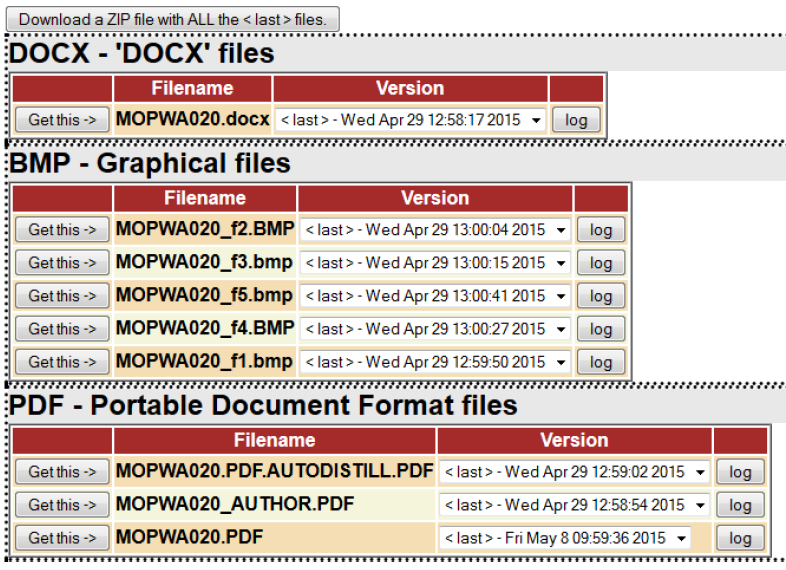Viewport: 786px width, 570px height.
Task: Open log for MOPWA020_f4.BMP
Action: 600,329
